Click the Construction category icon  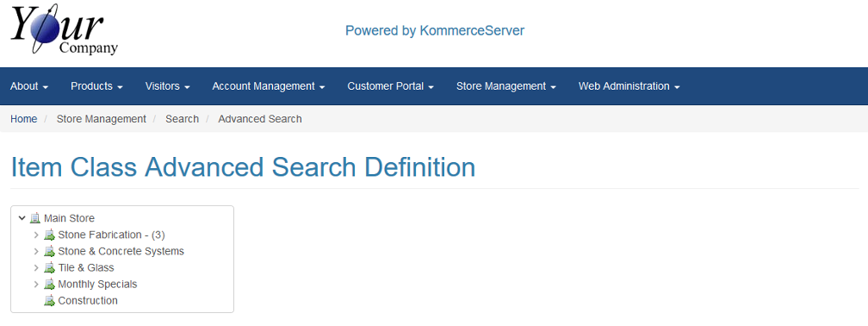pos(50,301)
